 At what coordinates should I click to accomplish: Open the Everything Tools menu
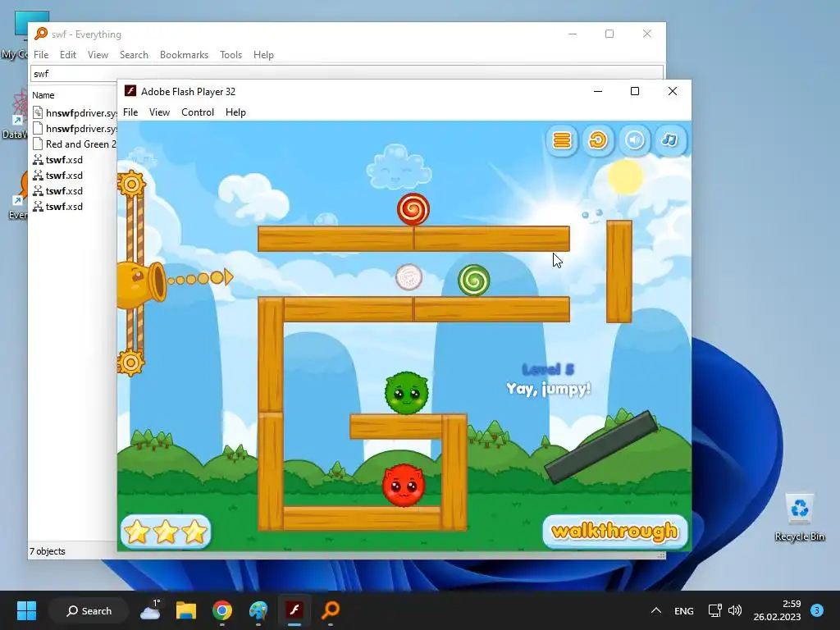click(231, 55)
